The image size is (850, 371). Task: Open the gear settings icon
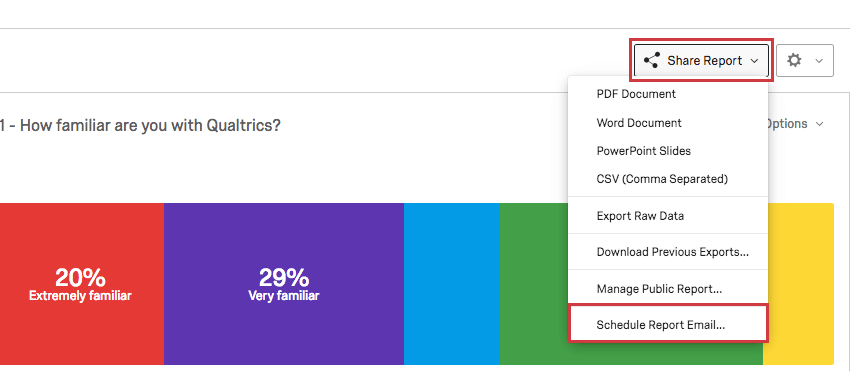tap(794, 60)
